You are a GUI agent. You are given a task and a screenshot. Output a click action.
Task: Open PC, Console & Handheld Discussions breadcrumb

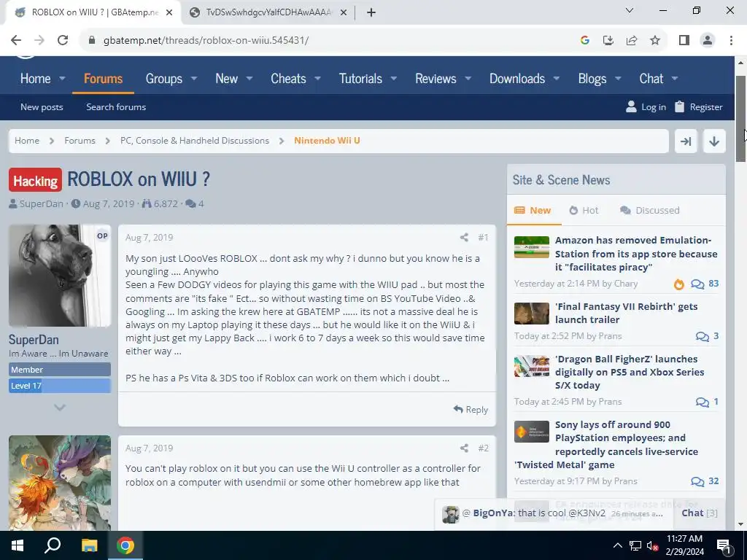194,141
